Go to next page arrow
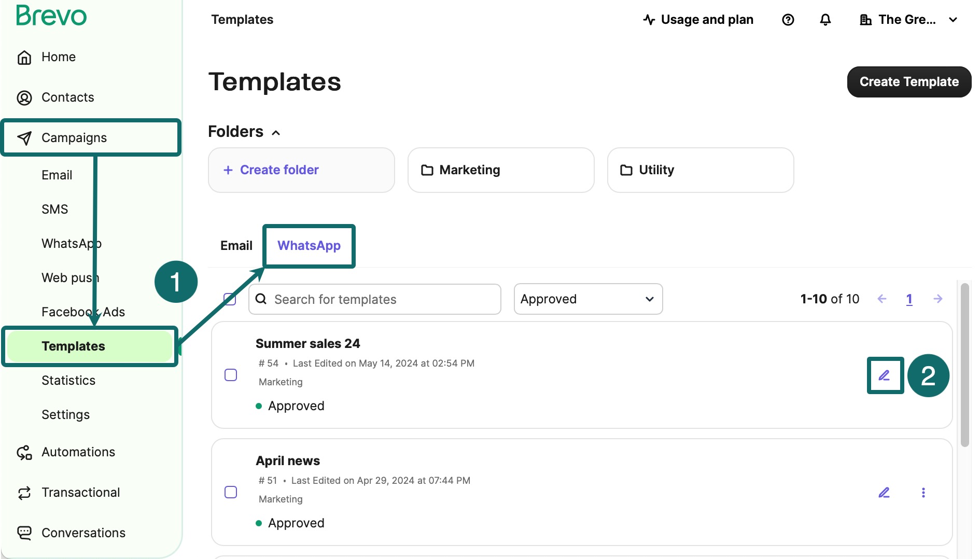 pos(937,299)
